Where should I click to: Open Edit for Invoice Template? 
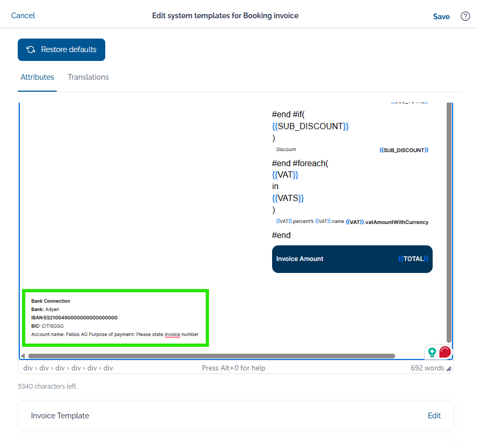tap(434, 415)
